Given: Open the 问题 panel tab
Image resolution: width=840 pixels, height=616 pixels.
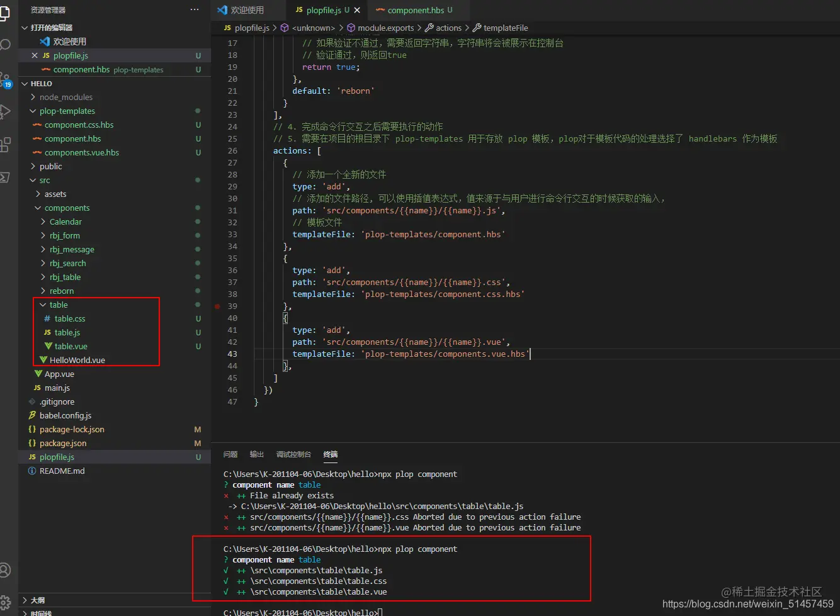Looking at the screenshot, I should coord(230,454).
